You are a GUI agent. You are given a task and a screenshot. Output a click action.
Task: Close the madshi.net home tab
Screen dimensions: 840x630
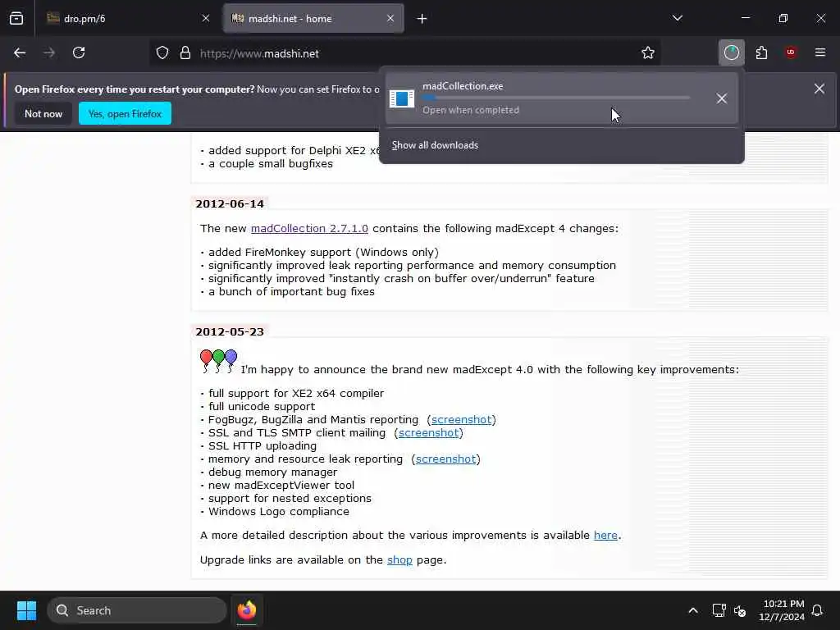[390, 19]
